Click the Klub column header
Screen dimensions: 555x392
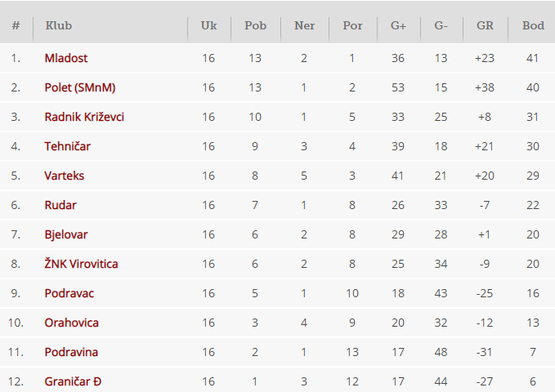pos(59,25)
